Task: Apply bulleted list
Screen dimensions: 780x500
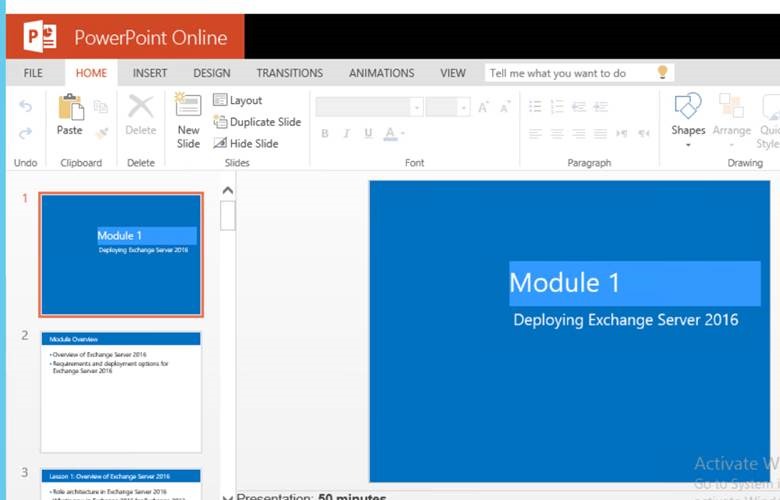Action: click(x=535, y=106)
